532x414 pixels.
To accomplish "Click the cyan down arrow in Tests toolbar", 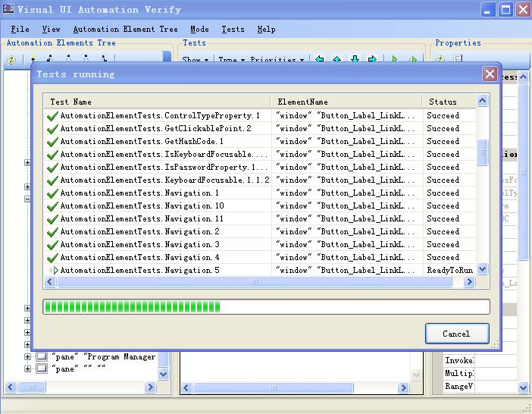I will (x=355, y=59).
